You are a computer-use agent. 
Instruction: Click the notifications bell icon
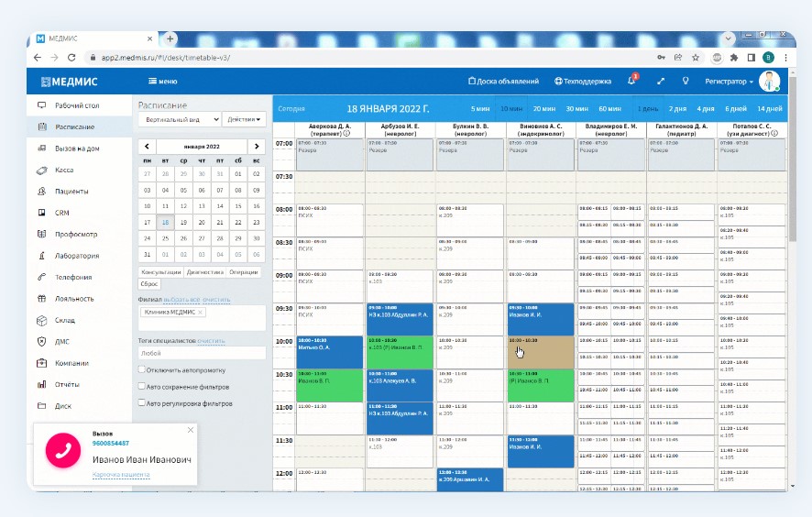point(631,81)
